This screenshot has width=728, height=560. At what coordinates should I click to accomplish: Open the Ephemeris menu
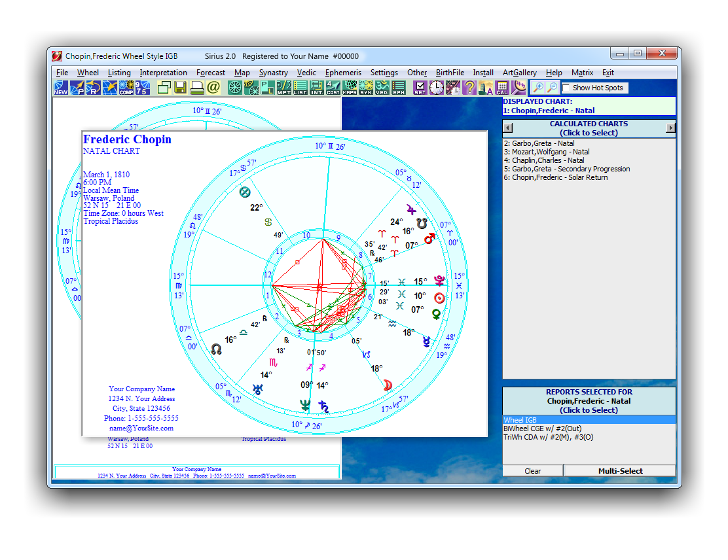pyautogui.click(x=343, y=73)
